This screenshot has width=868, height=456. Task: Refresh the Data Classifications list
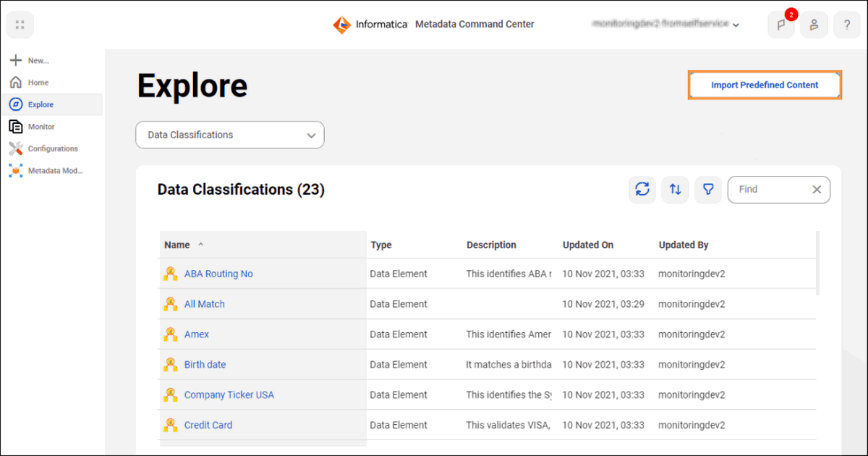pos(642,190)
